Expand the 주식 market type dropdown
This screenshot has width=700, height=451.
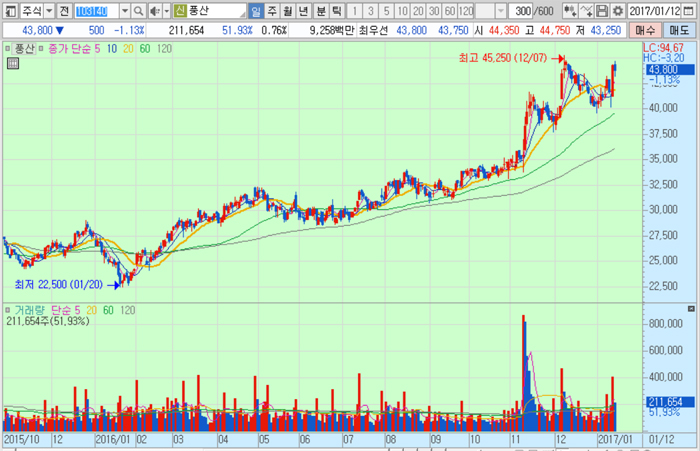[48, 10]
